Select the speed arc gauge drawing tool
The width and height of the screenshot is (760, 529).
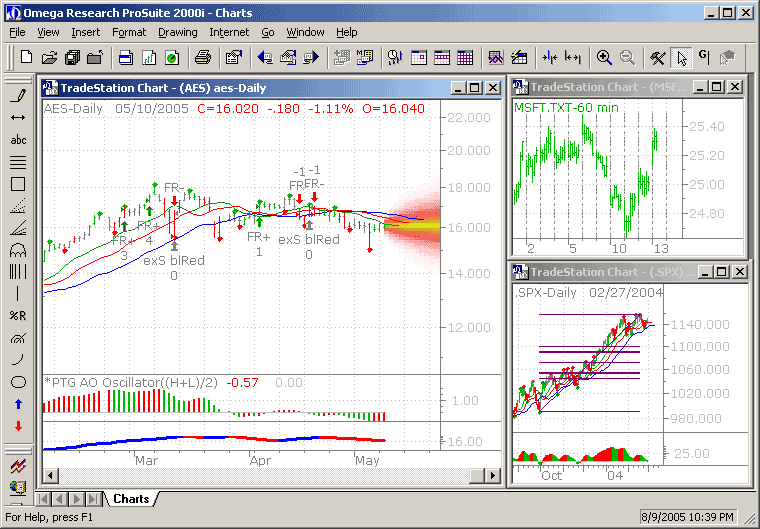pyautogui.click(x=18, y=338)
